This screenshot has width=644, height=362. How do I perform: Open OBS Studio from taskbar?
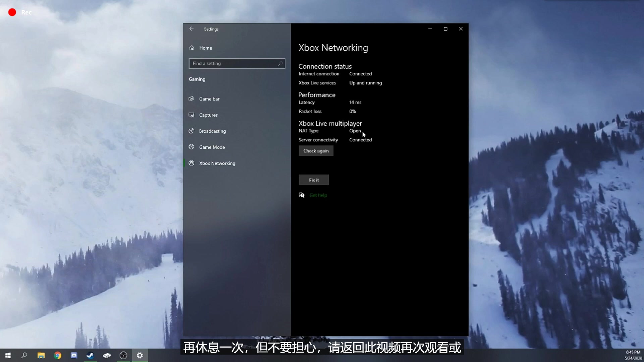tap(123, 355)
